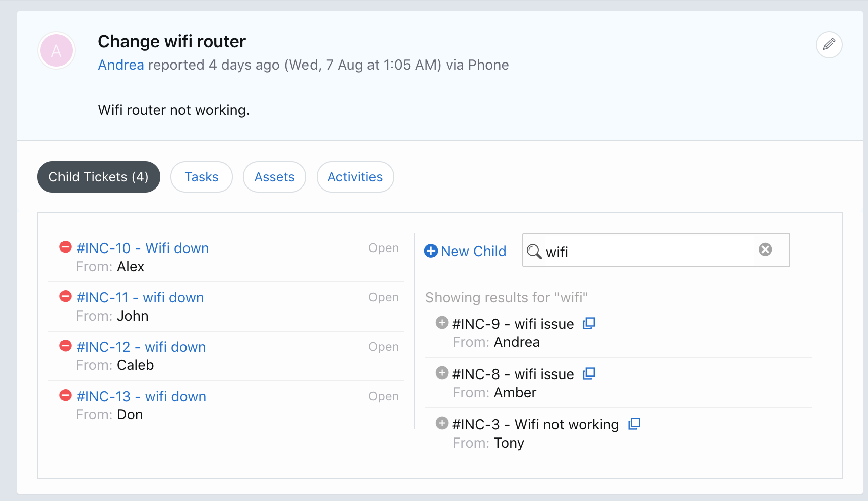The width and height of the screenshot is (868, 501).
Task: Clear the wifi search with the x icon
Action: pos(766,249)
